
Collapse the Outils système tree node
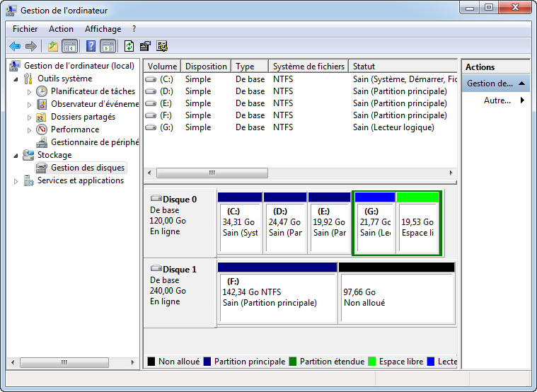click(x=16, y=79)
